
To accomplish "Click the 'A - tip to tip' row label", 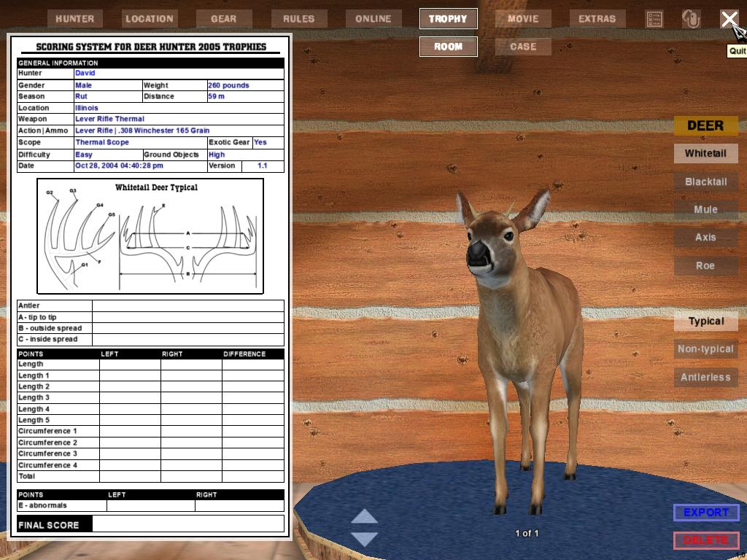I will (37, 317).
